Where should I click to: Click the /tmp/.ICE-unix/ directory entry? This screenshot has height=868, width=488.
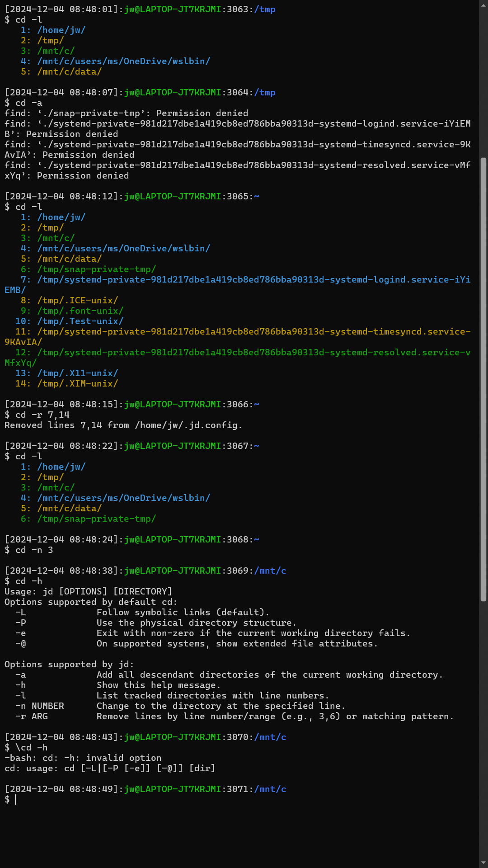click(77, 301)
